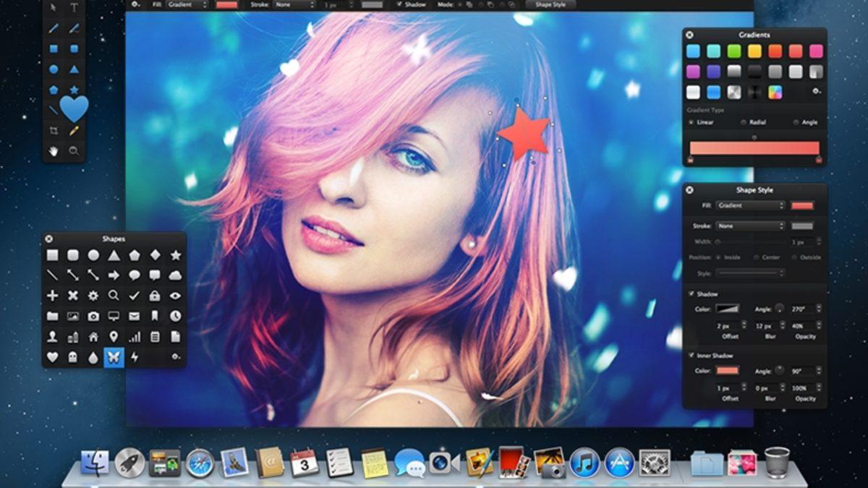Open the Fill dropdown in Shape Style panel

(750, 205)
